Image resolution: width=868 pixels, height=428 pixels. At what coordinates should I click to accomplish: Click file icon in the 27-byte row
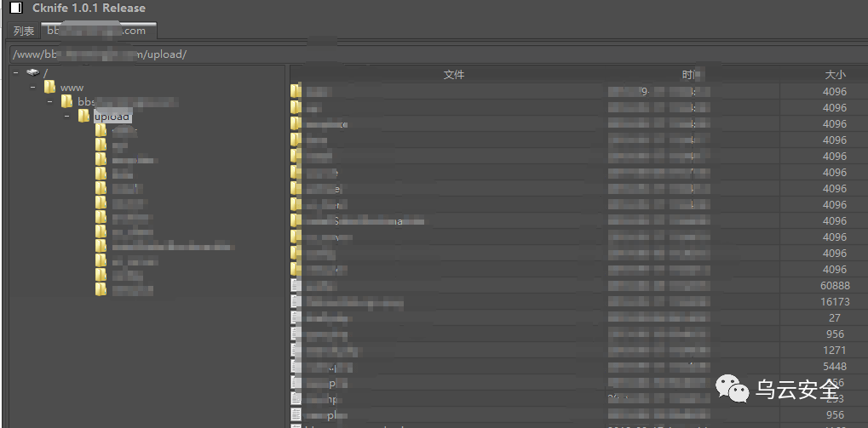296,318
